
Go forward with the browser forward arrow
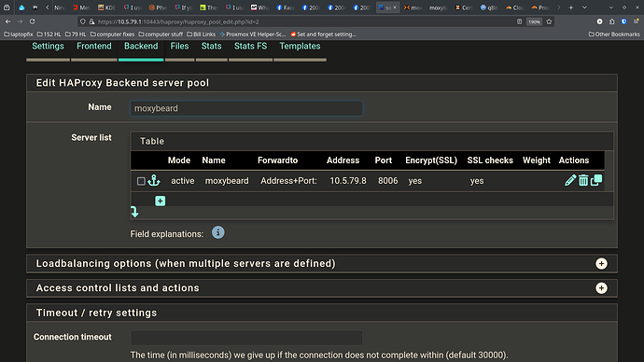(21, 21)
